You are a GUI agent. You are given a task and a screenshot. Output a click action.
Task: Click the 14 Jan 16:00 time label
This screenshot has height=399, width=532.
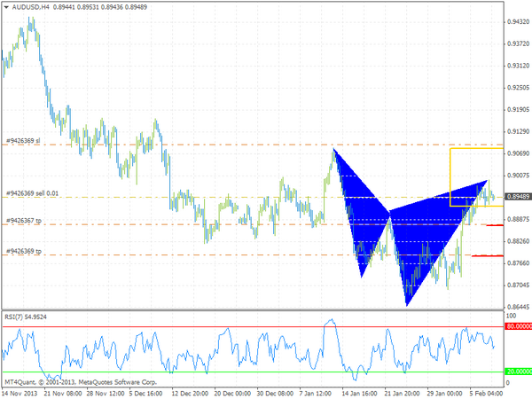pos(360,394)
